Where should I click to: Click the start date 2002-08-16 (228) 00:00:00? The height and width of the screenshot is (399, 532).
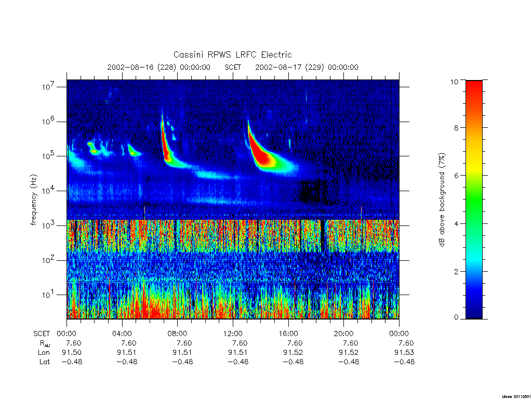tap(159, 67)
